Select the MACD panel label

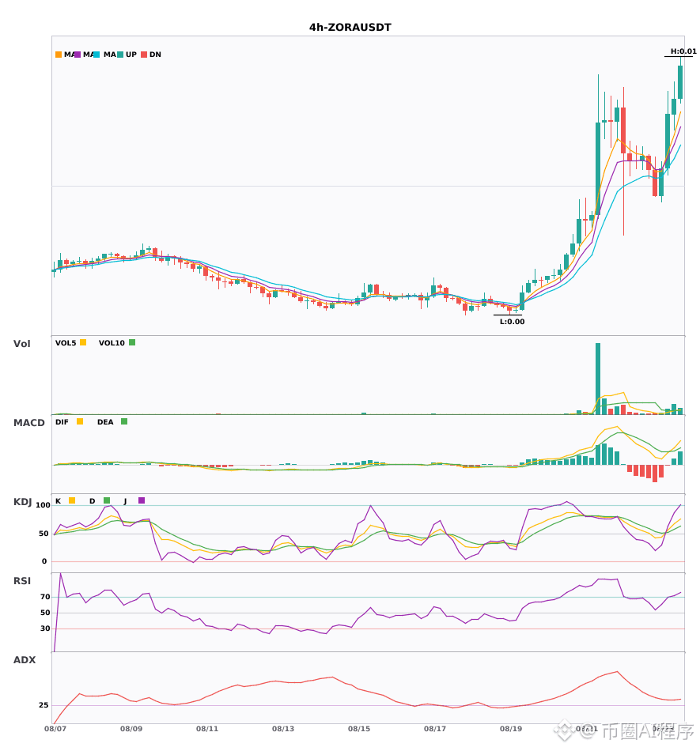pos(28,423)
